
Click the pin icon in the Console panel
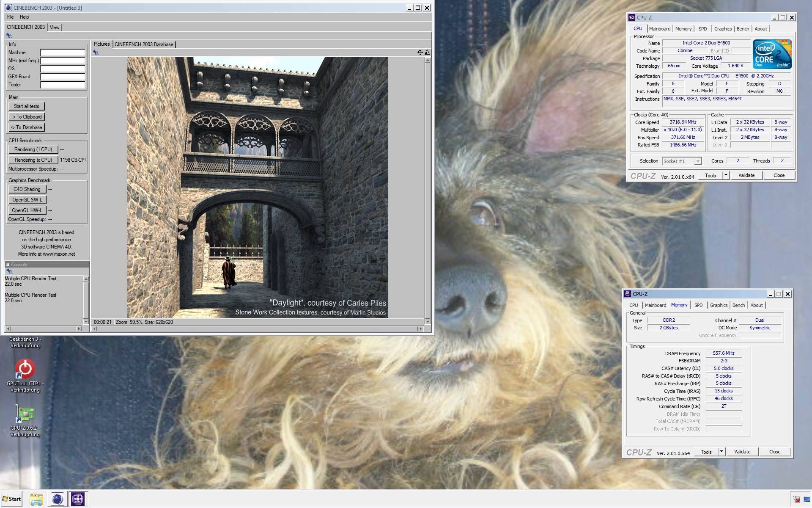[x=9, y=271]
